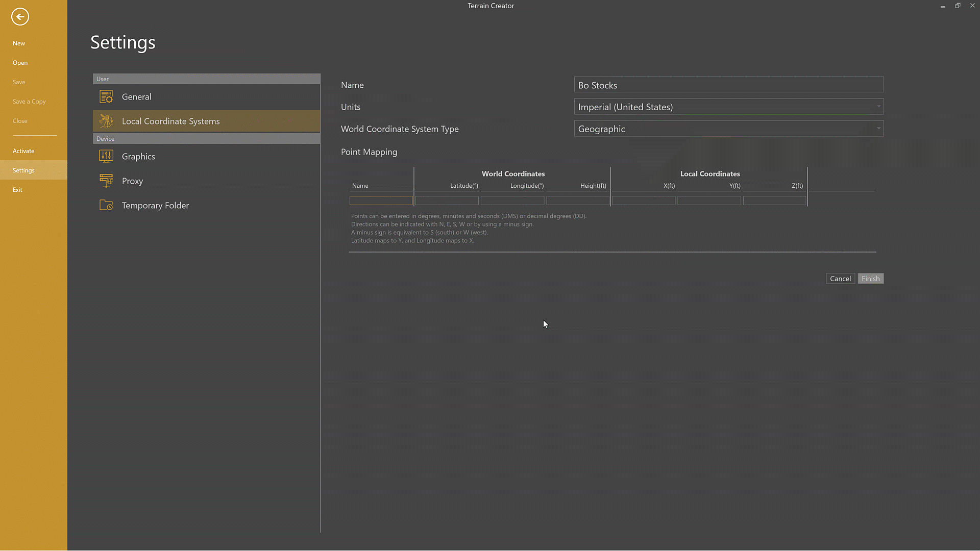Screen dimensions: 980x551
Task: Click the Cancel button
Action: coord(840,279)
